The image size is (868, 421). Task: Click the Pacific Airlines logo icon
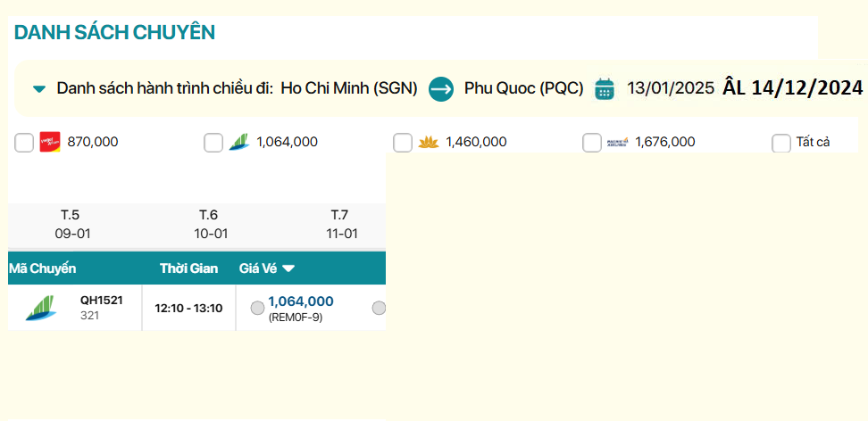(x=617, y=142)
